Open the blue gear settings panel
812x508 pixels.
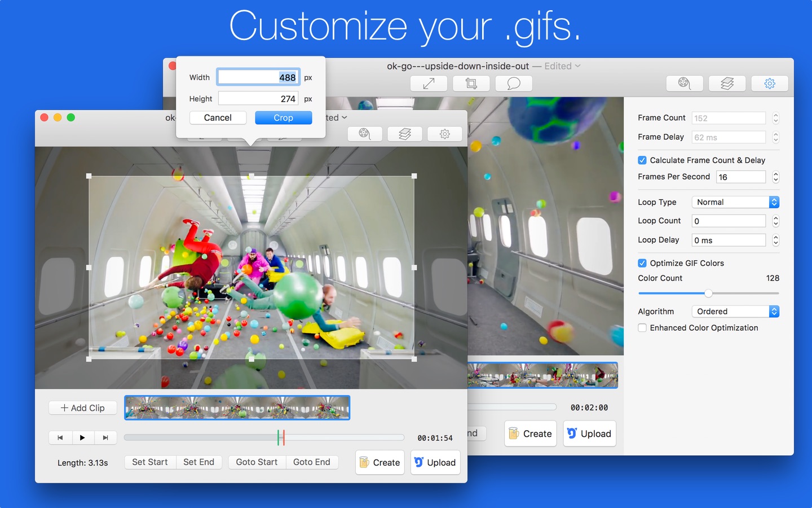[769, 84]
